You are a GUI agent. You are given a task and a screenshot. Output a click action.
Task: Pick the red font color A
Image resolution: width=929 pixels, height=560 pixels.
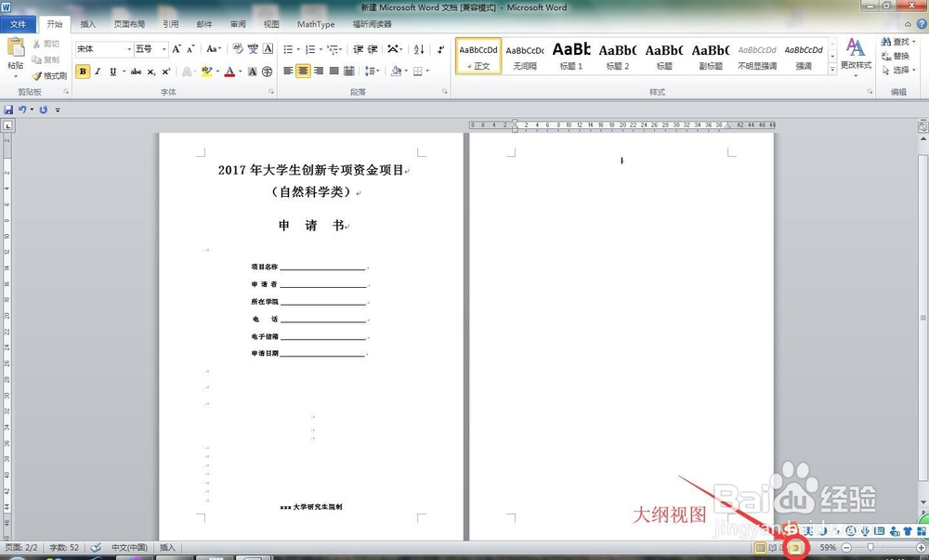(x=229, y=72)
